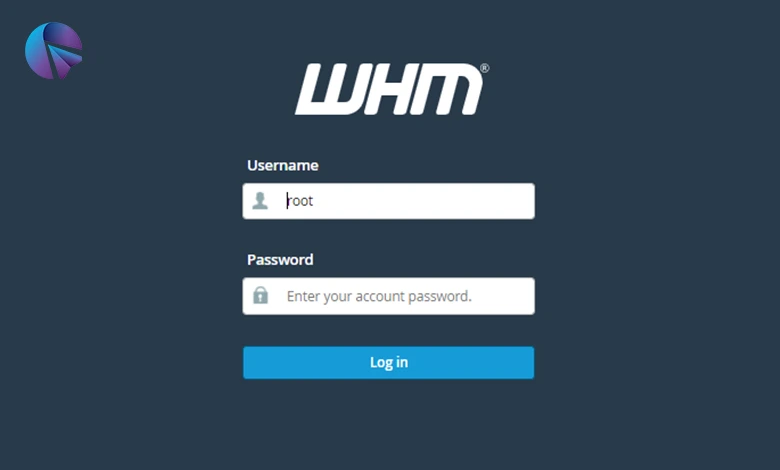Click the blue Log in button
The height and width of the screenshot is (470, 780).
(389, 363)
